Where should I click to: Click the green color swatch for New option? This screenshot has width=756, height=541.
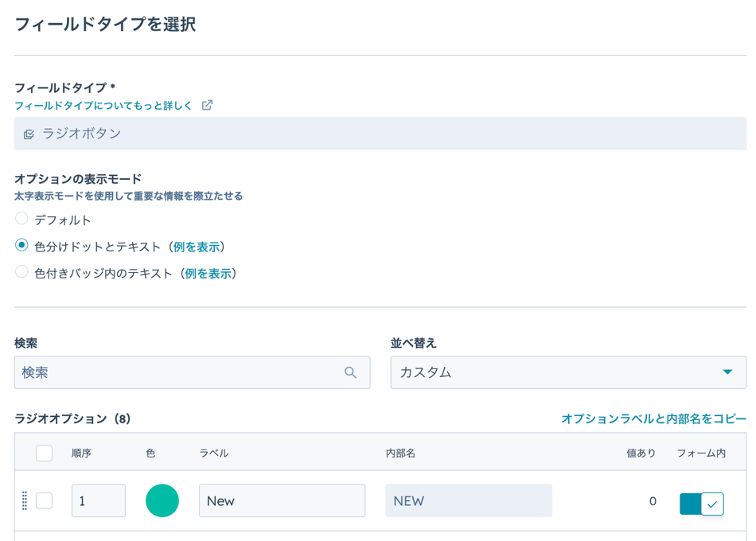point(162,500)
